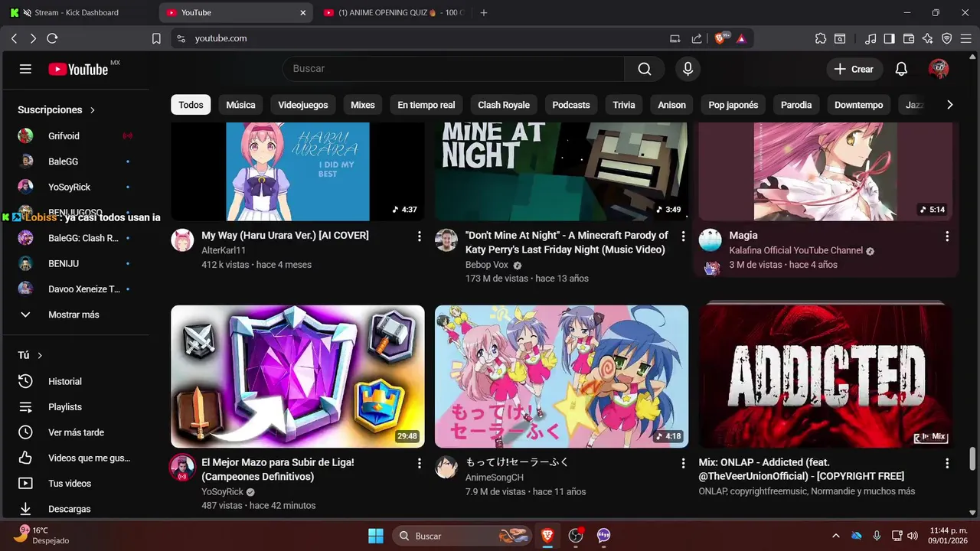Open Bebop Vox channel link
The image size is (980, 551).
click(x=487, y=265)
